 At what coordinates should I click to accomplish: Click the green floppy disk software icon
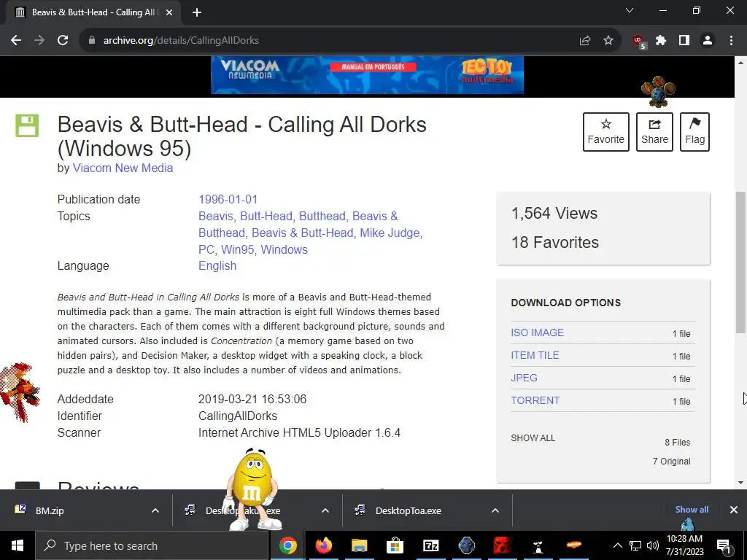[x=27, y=125]
